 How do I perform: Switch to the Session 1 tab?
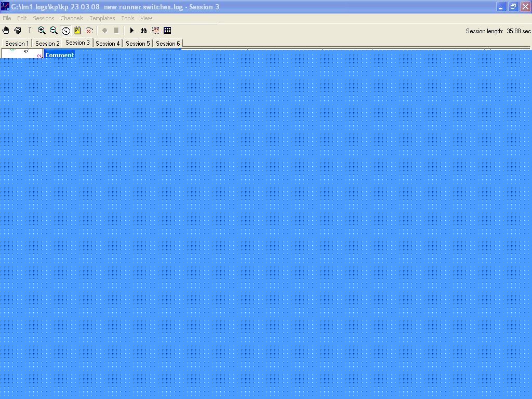[17, 44]
